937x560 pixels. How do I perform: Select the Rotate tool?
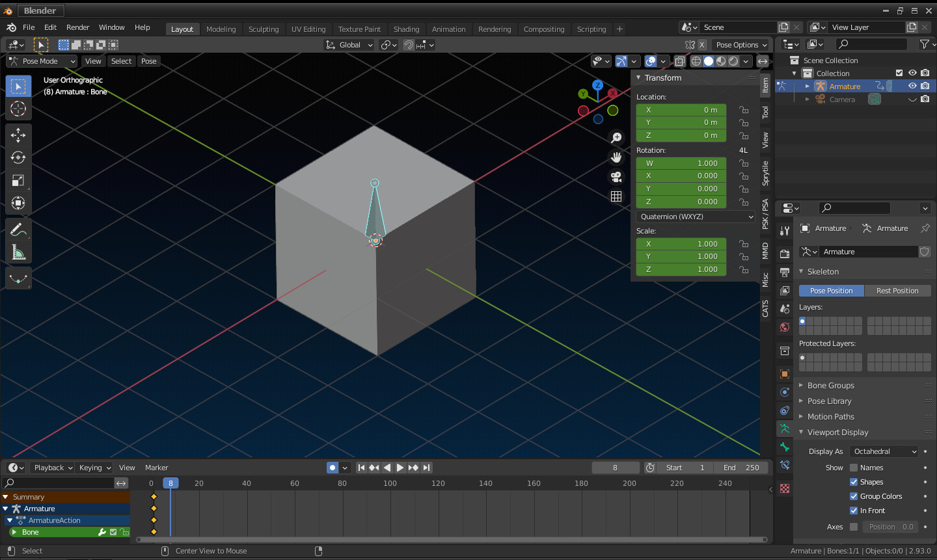pos(18,157)
